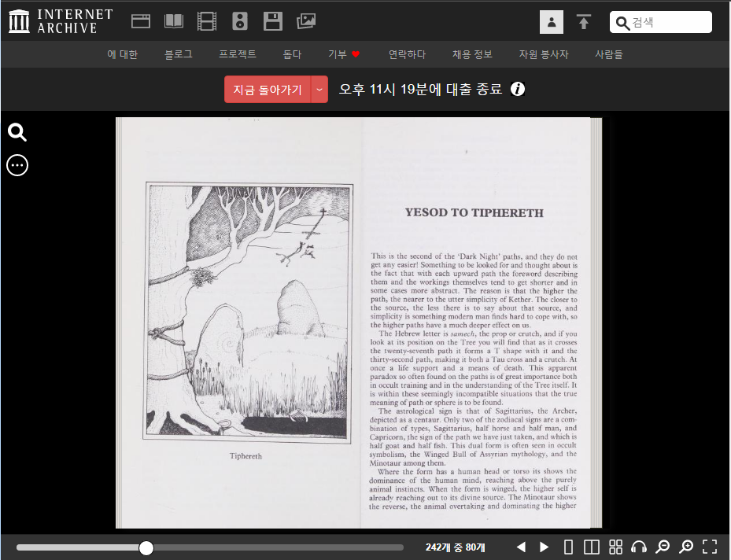The width and height of the screenshot is (731, 560).
Task: Toggle fullscreen mode
Action: coord(710,547)
